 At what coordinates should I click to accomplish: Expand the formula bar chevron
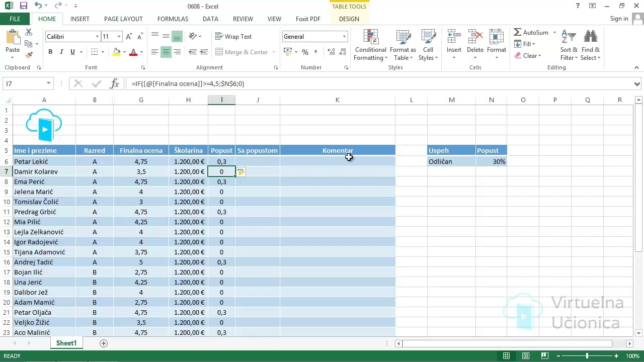(637, 84)
